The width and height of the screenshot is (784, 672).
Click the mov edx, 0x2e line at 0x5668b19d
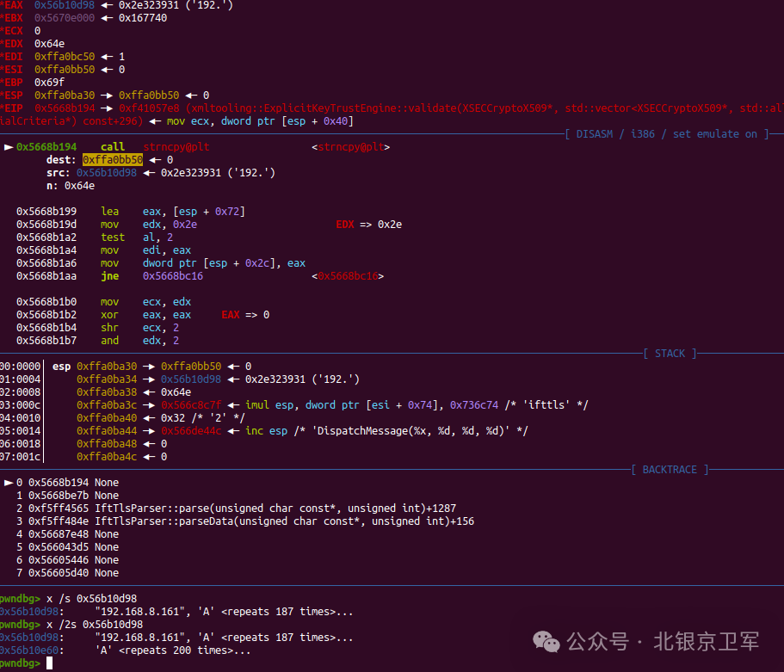107,225
